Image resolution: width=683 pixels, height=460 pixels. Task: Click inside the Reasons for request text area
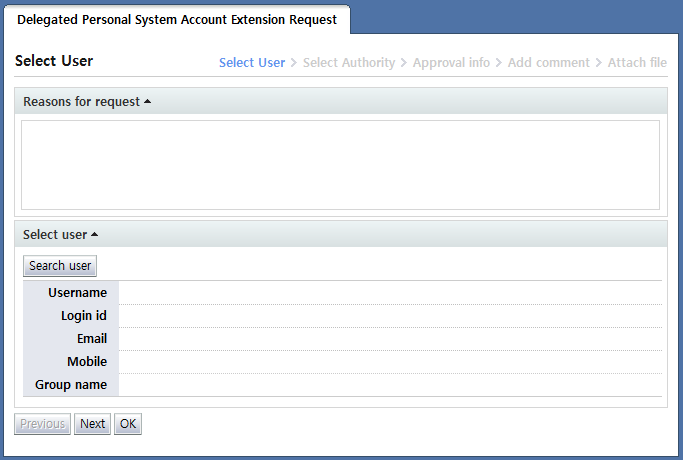pos(340,165)
